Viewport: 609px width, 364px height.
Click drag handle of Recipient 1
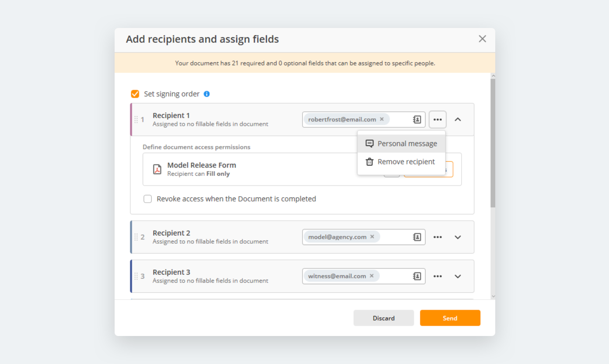[x=136, y=119]
